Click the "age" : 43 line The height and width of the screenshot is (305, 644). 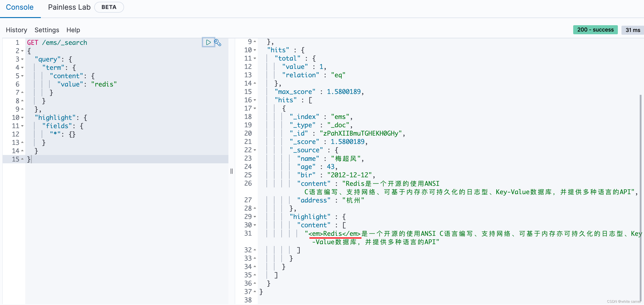[x=317, y=167]
